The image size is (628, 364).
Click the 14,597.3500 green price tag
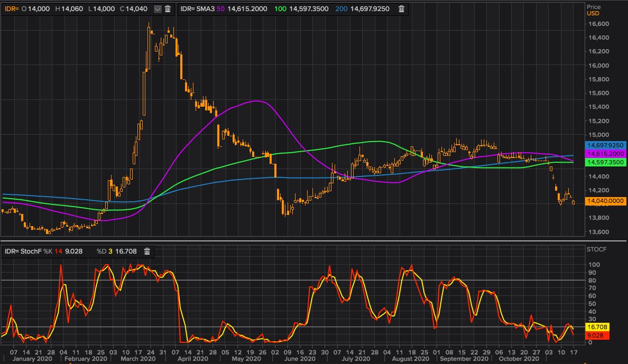click(x=605, y=162)
